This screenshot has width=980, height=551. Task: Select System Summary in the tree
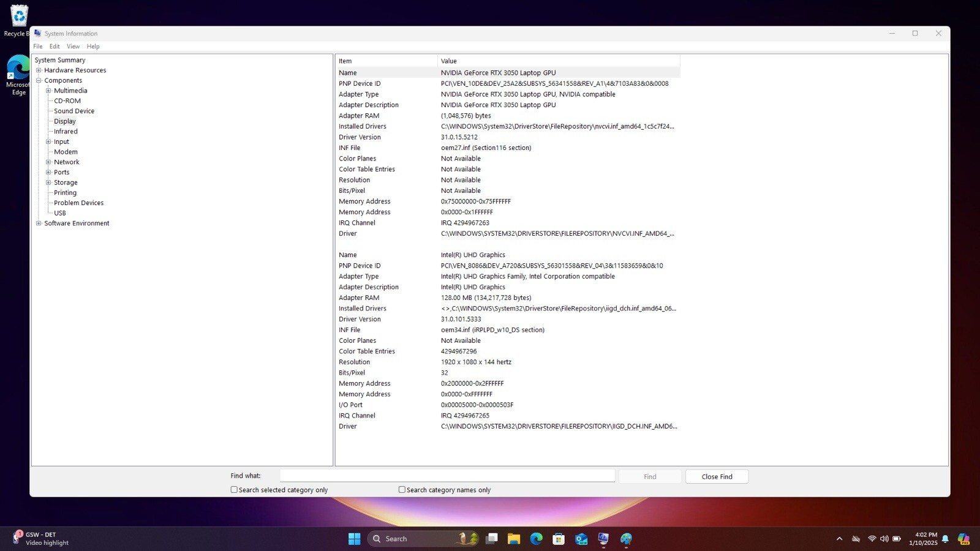pos(60,60)
